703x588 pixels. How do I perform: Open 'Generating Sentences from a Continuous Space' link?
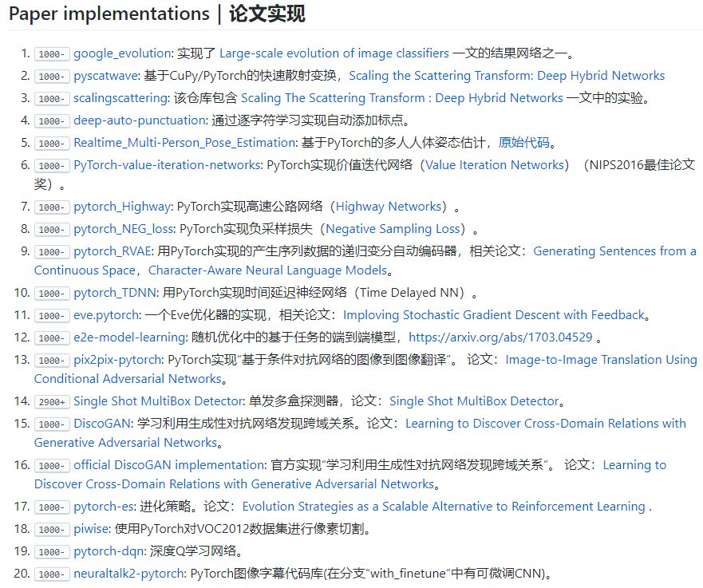click(614, 251)
